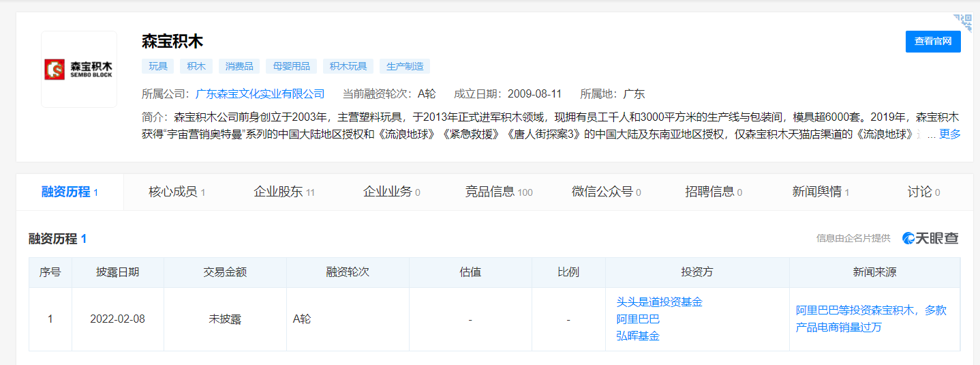Click the 森宝积木 company logo

tap(79, 69)
